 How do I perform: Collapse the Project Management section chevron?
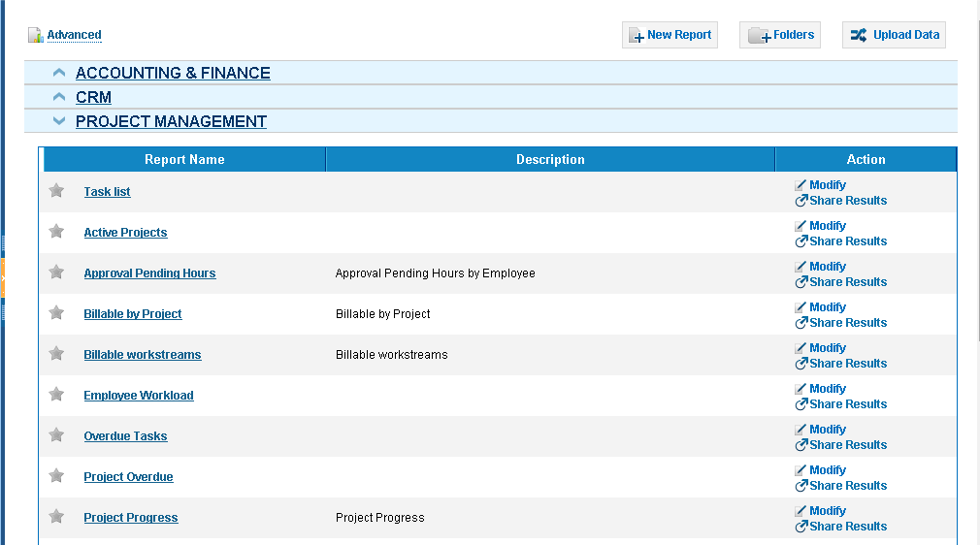click(59, 121)
